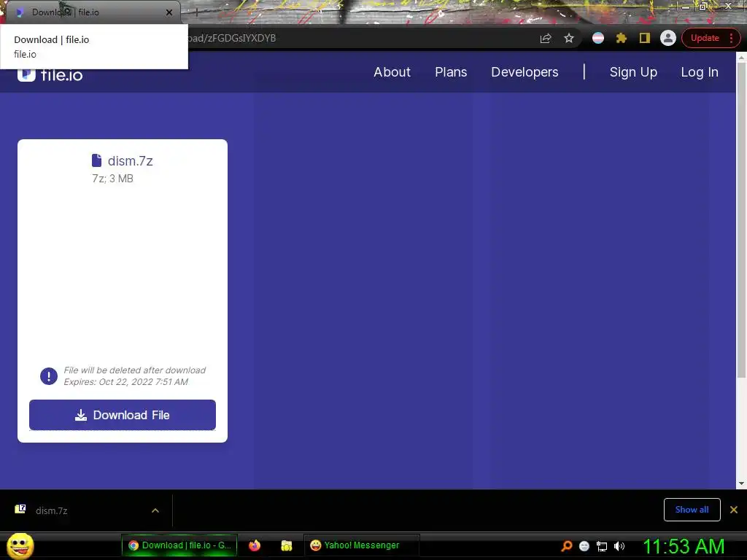Open the Chrome three-dot menu
The image size is (747, 560).
pos(731,38)
